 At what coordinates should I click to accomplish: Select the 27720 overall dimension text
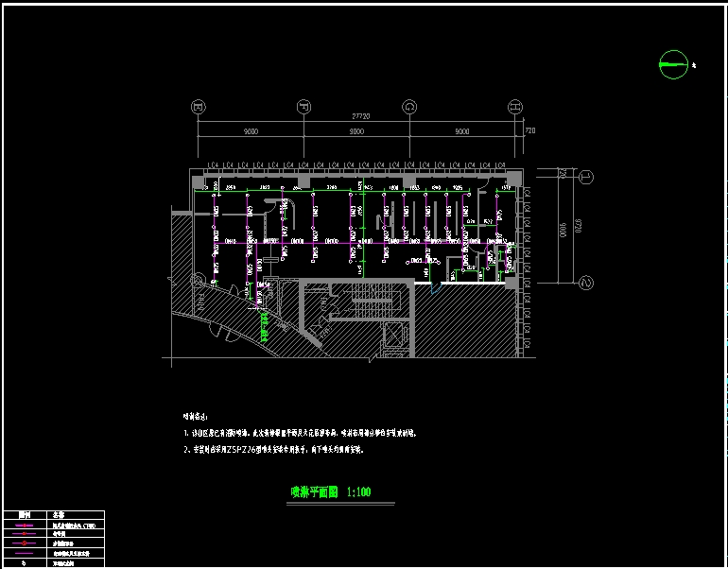coord(356,117)
